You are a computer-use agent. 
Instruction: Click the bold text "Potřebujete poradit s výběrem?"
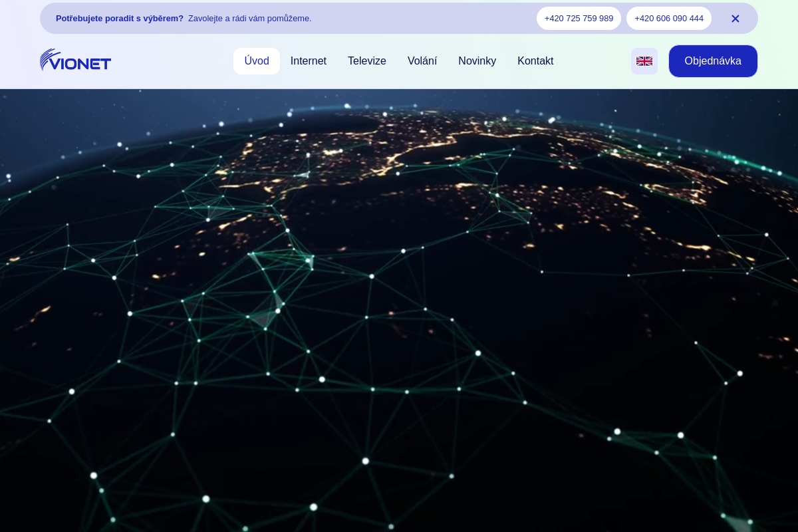[120, 19]
